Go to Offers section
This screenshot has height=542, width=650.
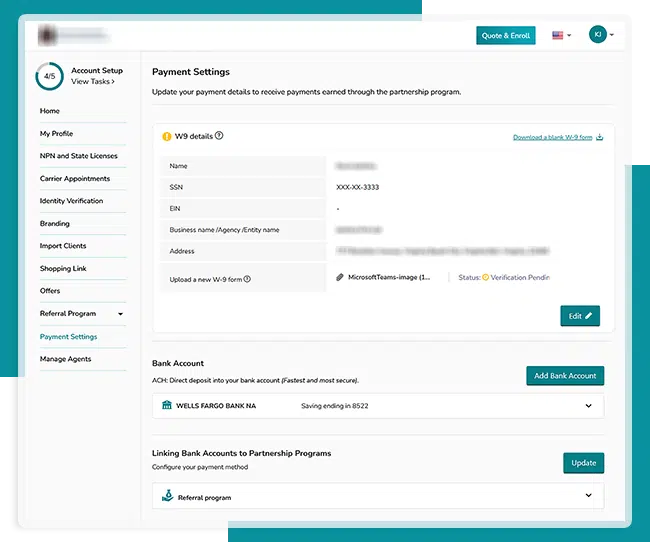click(x=50, y=291)
